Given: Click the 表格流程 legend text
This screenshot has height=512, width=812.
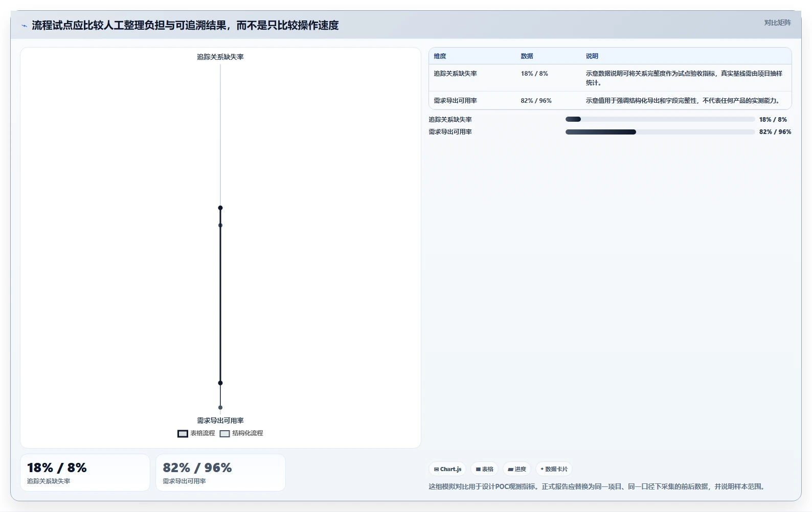Looking at the screenshot, I should click(202, 433).
